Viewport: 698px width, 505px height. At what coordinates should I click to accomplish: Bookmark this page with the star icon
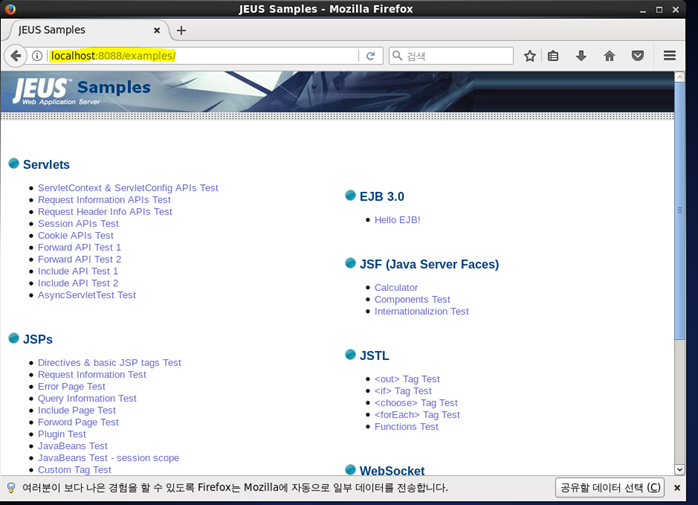click(x=529, y=56)
